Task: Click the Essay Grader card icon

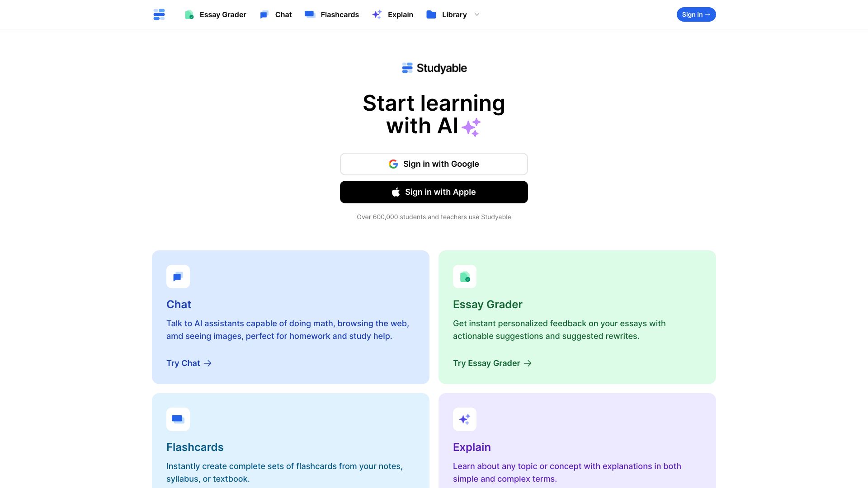Action: [x=464, y=276]
